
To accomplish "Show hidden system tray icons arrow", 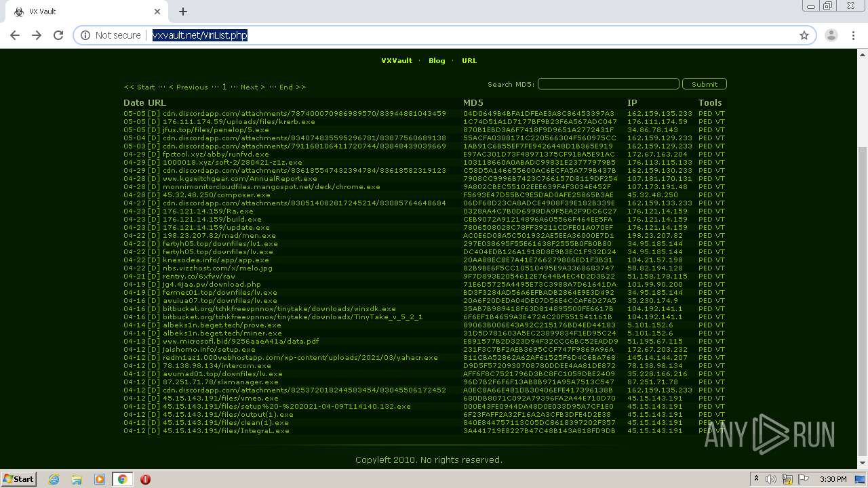I will [x=756, y=479].
